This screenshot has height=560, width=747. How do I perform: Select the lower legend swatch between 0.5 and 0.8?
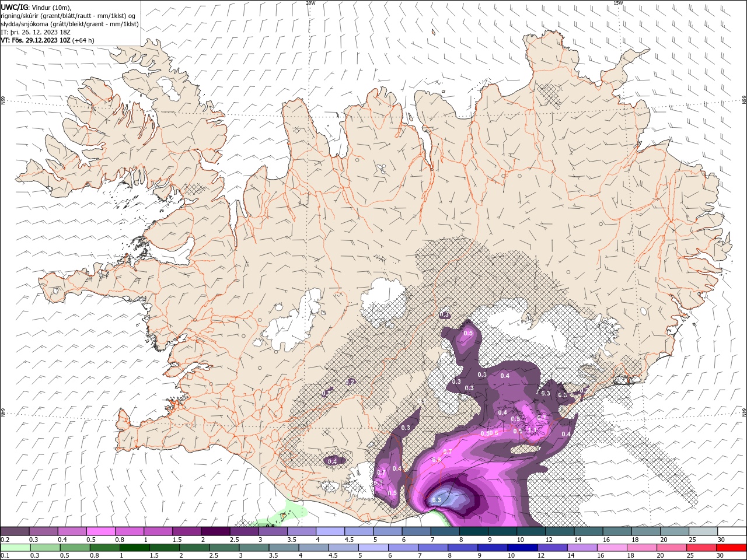point(75,548)
